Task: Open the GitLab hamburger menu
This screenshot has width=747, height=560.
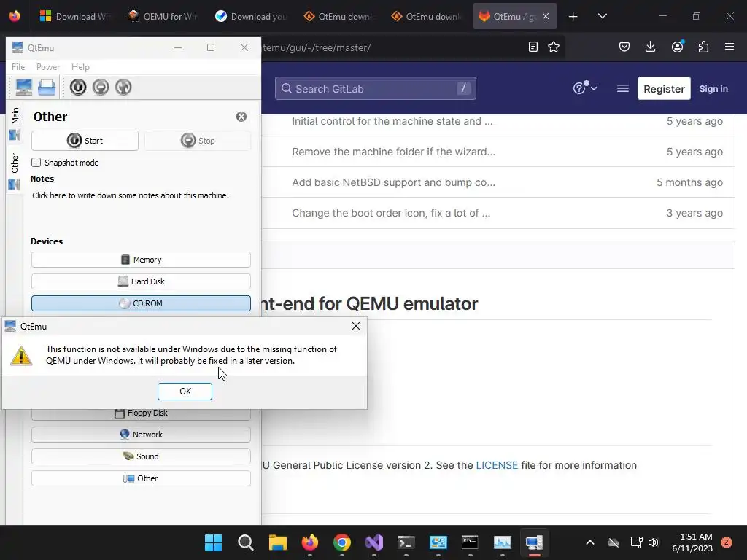Action: point(623,88)
